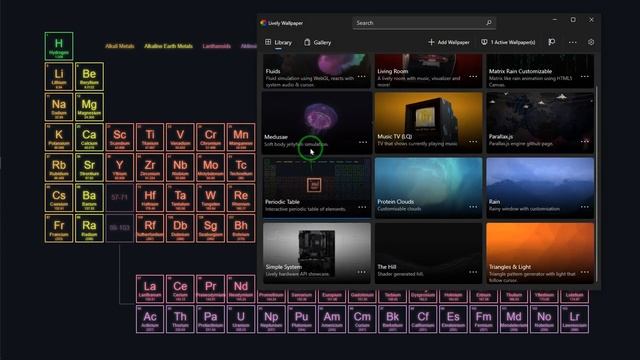The width and height of the screenshot is (640, 360).
Task: Click the Lively Wallpaper app logo
Action: [x=263, y=23]
